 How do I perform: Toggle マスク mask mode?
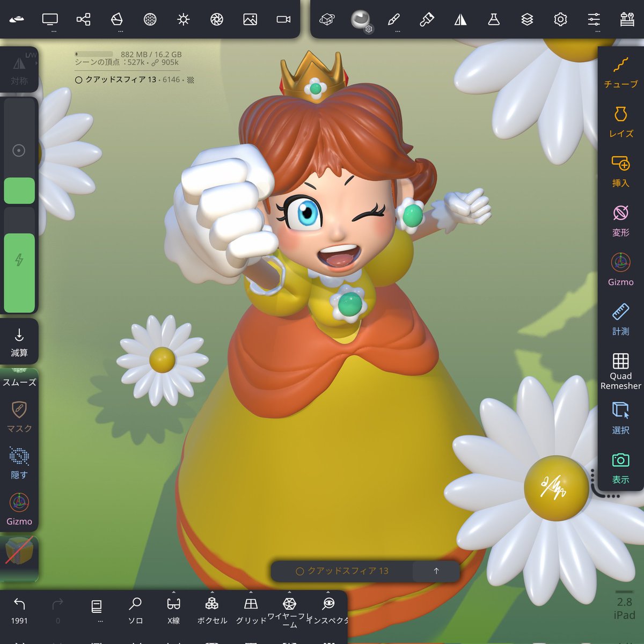tap(19, 417)
